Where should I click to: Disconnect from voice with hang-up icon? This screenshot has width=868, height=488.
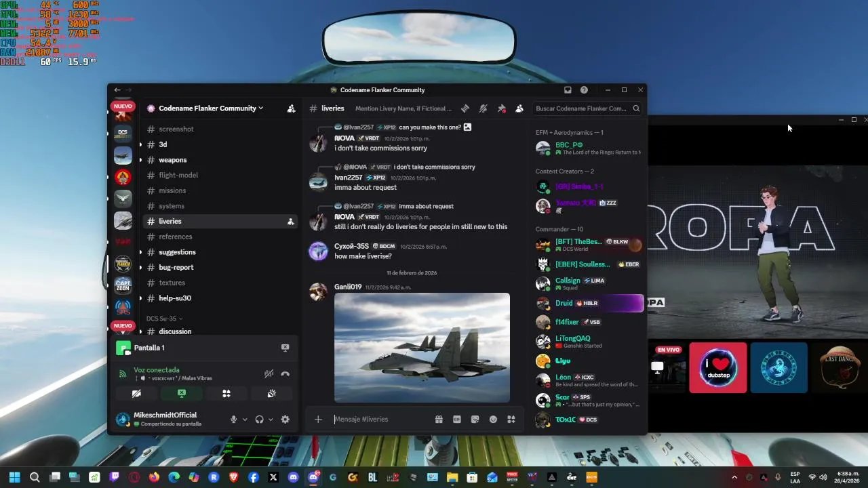285,373
